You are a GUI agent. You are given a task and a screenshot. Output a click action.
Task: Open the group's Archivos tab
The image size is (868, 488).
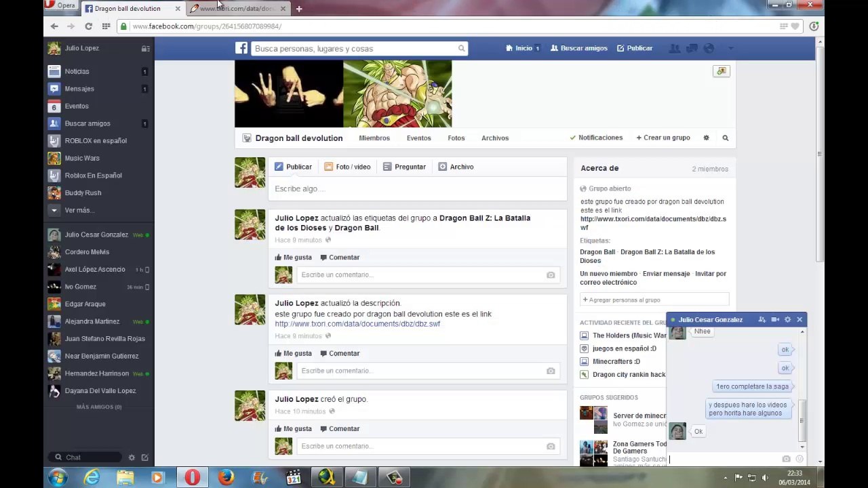(x=495, y=138)
